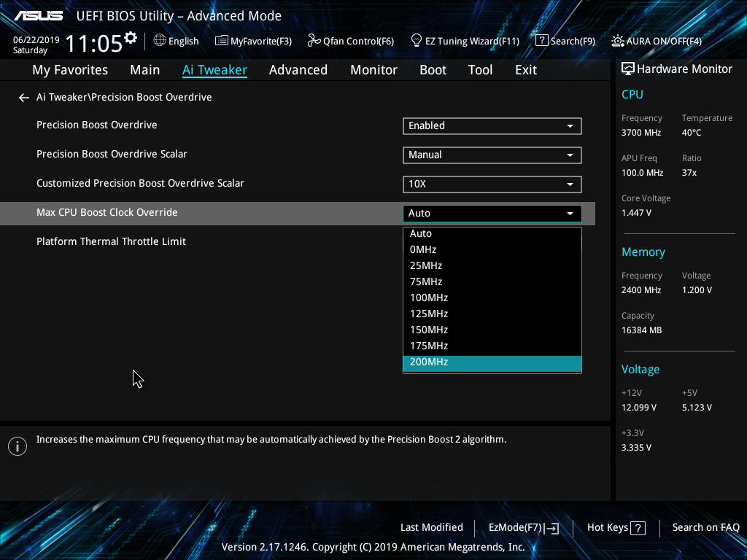Viewport: 747px width, 560px height.
Task: Click the Hot Keys question mark icon
Action: coord(638,528)
